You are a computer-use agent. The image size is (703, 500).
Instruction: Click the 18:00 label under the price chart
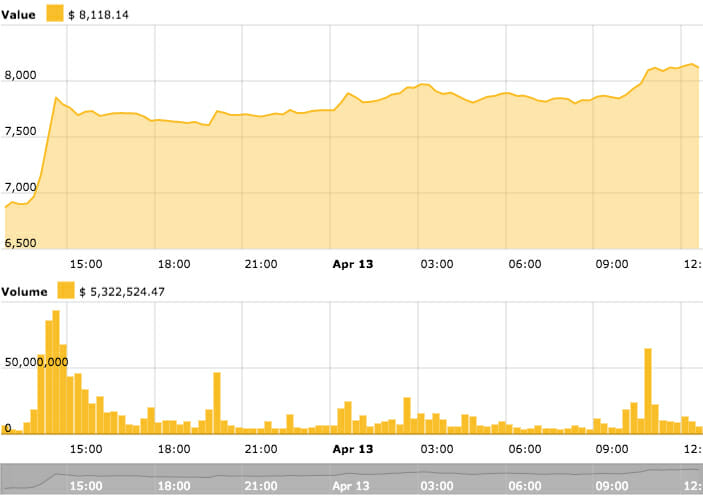tap(174, 264)
